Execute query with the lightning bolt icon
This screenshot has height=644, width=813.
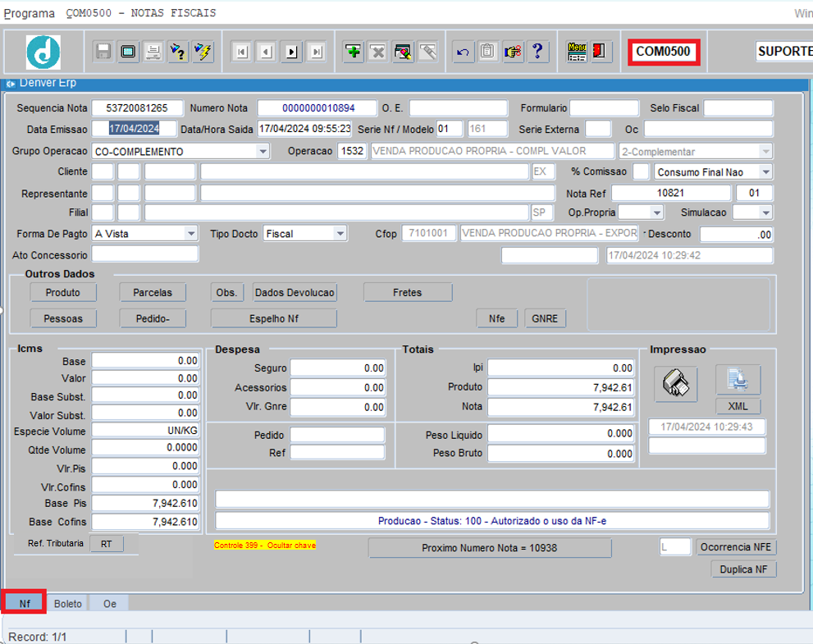click(203, 51)
